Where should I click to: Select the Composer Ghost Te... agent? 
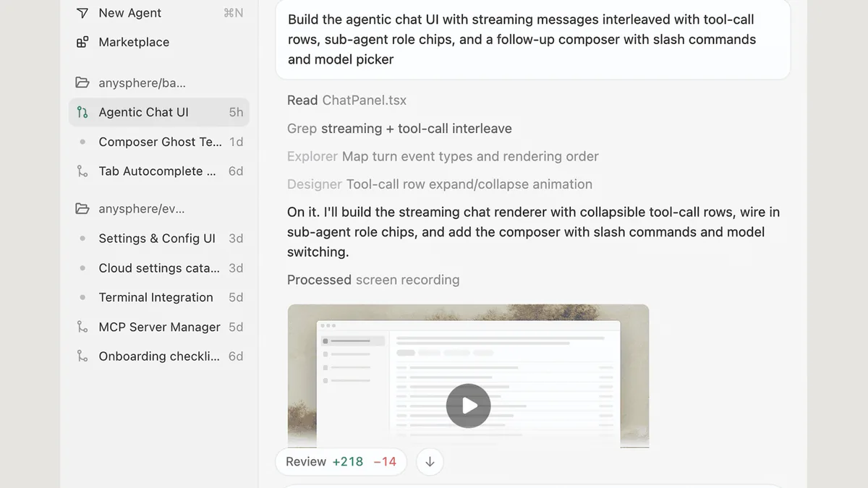(159, 142)
